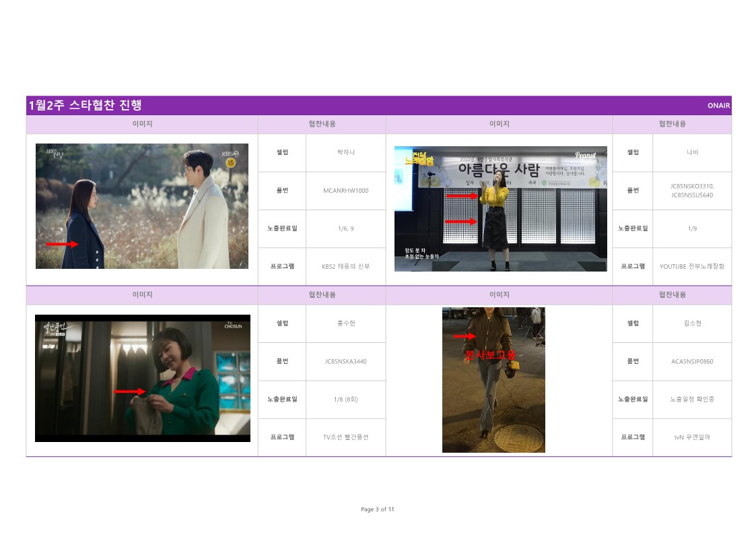
Task: Click program 'KBS2 태풍의 신부'
Action: pos(346,266)
